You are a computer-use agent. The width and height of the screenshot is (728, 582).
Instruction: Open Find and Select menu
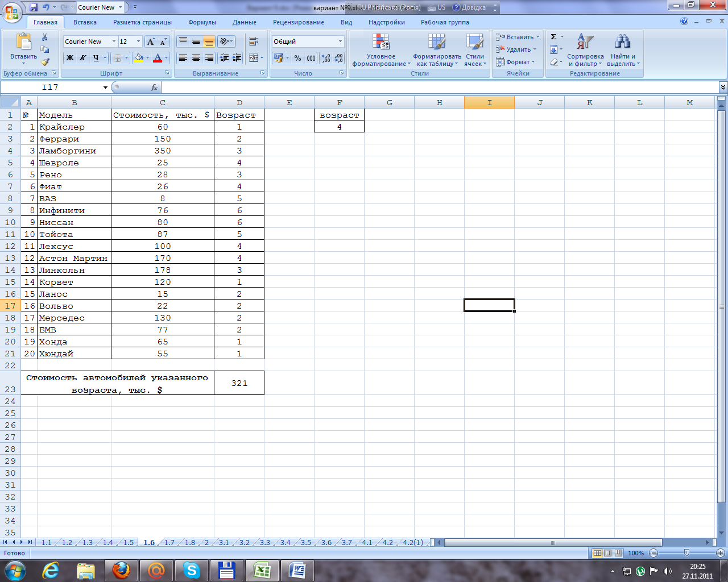(x=623, y=50)
